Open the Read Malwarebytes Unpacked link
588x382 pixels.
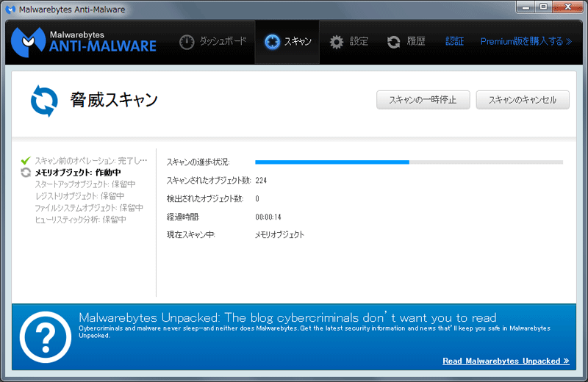point(506,361)
